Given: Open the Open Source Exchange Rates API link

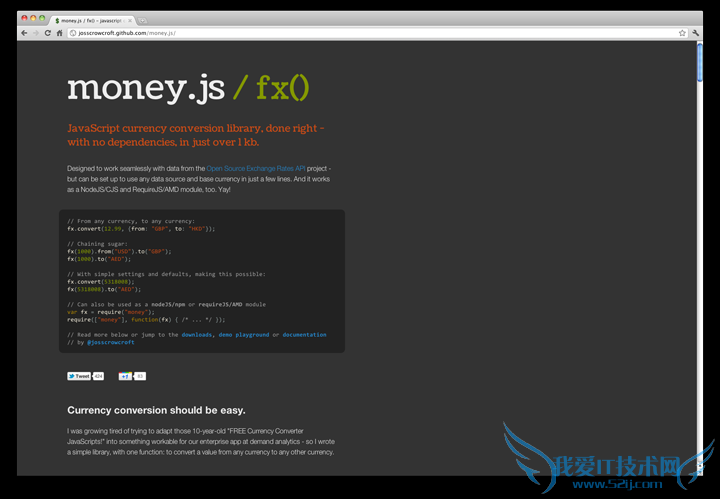Looking at the screenshot, I should click(256, 168).
